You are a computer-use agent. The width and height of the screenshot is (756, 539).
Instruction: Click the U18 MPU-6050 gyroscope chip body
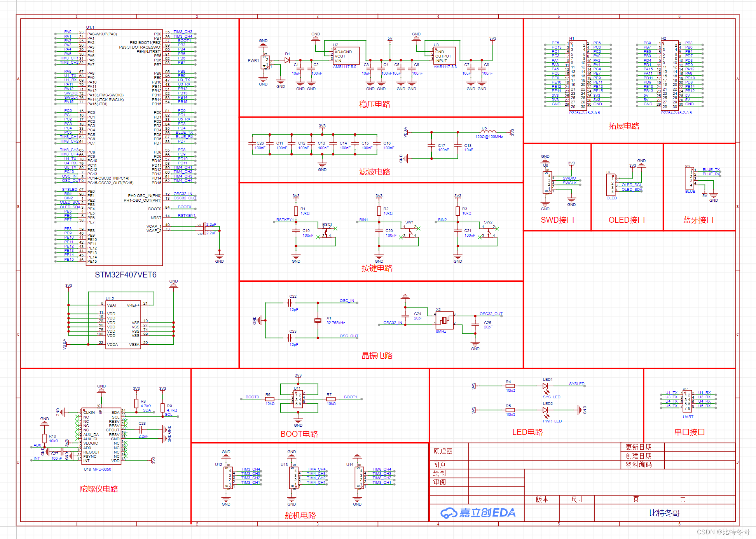[101, 436]
